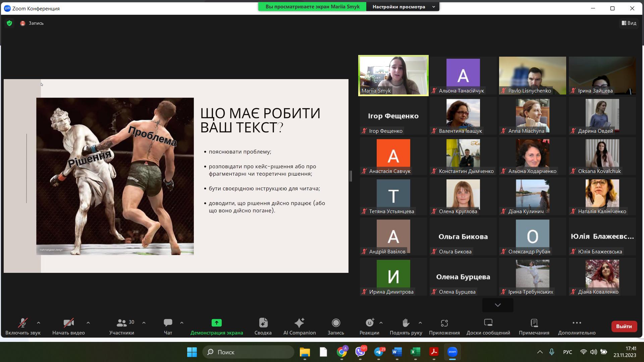The image size is (644, 362).
Task: Click the red Выйти leave button
Action: coord(624,326)
